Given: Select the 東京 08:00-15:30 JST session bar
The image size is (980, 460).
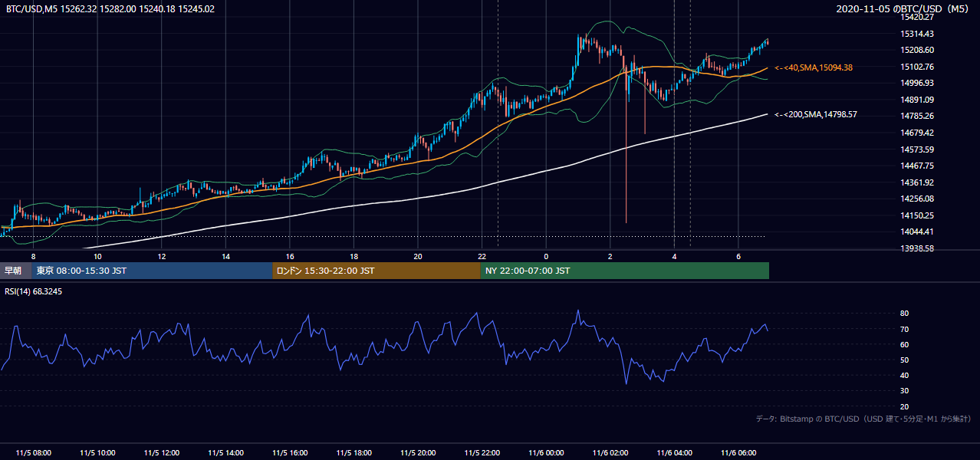Looking at the screenshot, I should (152, 271).
